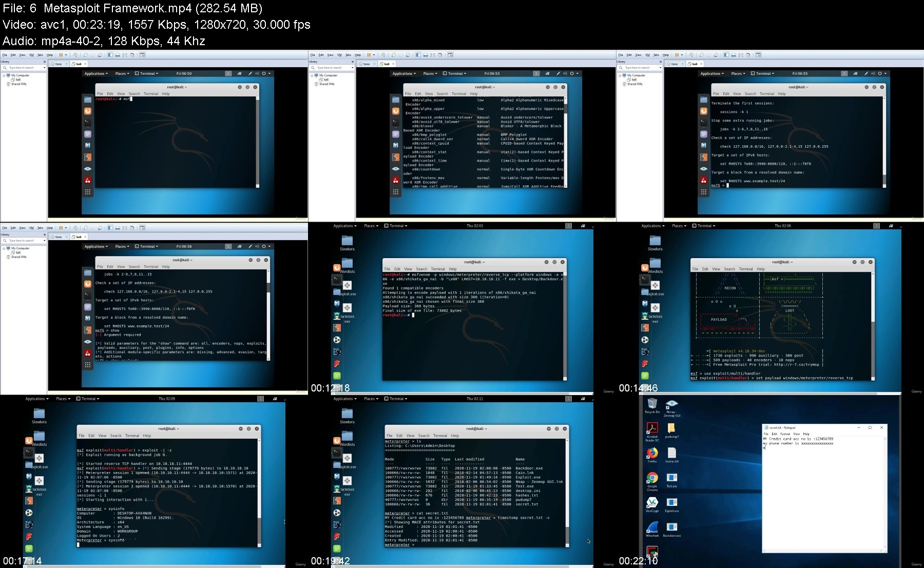Close Library panel in Fri 06:53 frame

353,62
